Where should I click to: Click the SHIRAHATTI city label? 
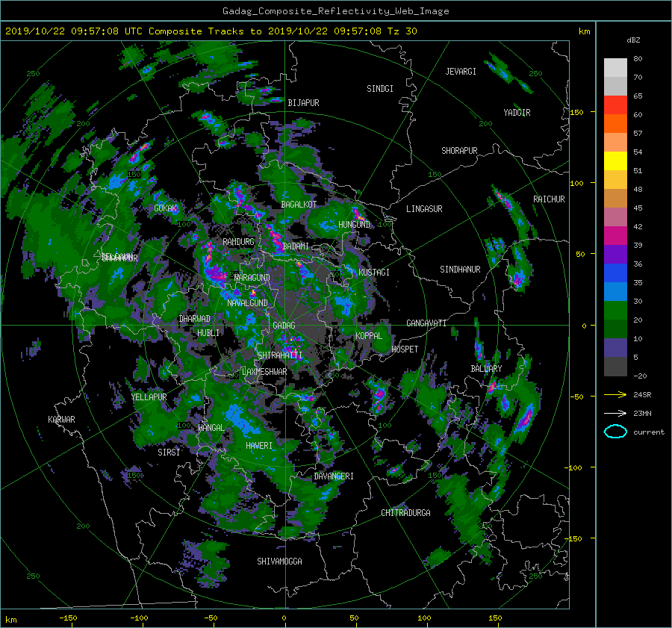[x=280, y=355]
